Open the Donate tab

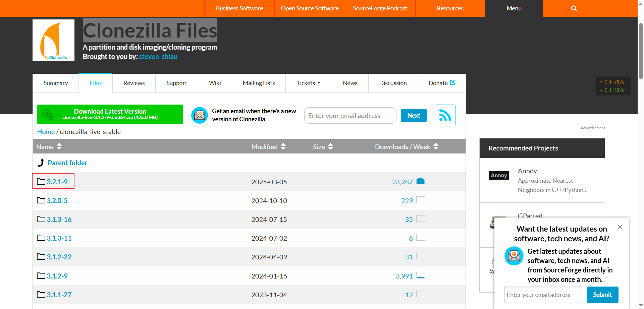[x=442, y=83]
